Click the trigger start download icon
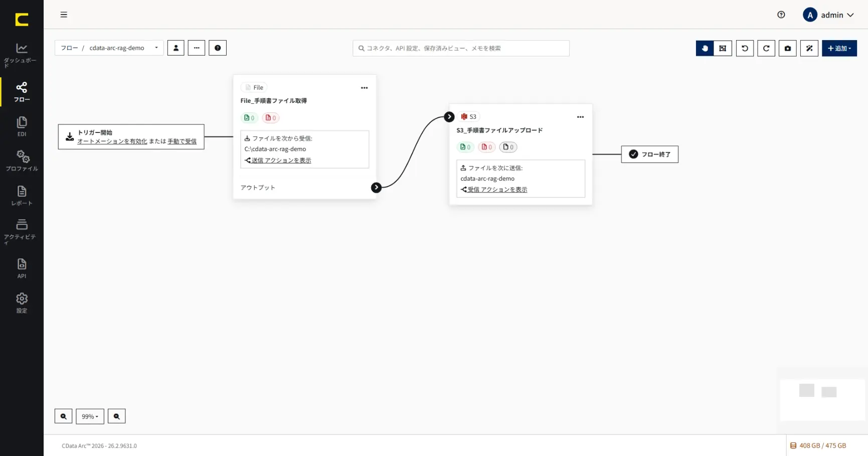 (70, 136)
